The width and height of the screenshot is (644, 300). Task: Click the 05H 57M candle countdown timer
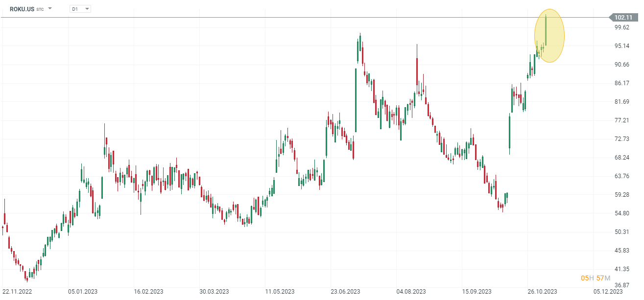[596, 278]
